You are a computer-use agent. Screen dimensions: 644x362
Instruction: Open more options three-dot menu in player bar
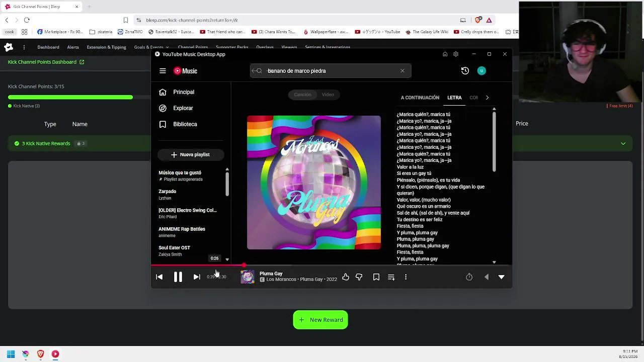(x=406, y=277)
